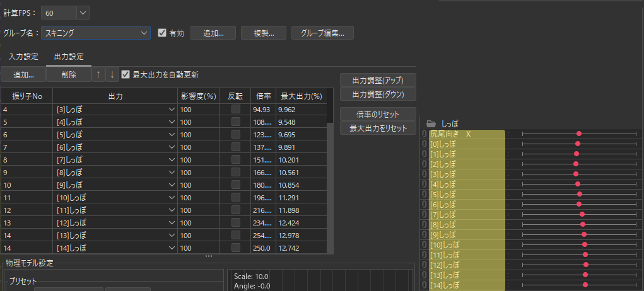The width and height of the screenshot is (644, 291).
Task: Click clip icon beside [11]しっぽ parameter
Action: [x=424, y=254]
